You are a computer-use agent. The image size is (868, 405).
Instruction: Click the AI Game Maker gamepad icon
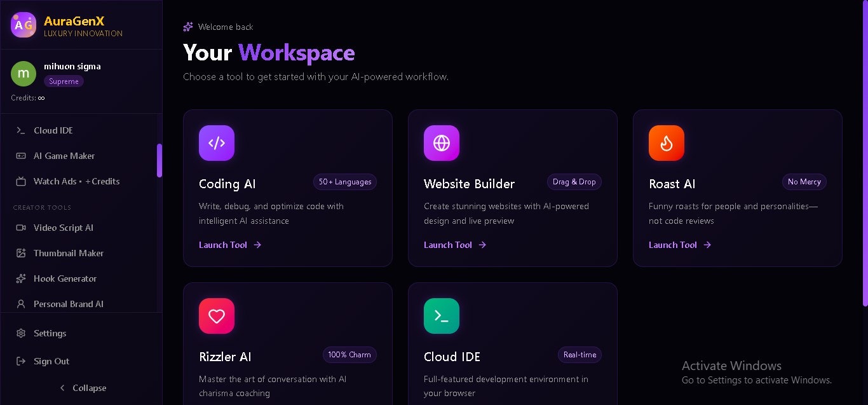pyautogui.click(x=21, y=156)
